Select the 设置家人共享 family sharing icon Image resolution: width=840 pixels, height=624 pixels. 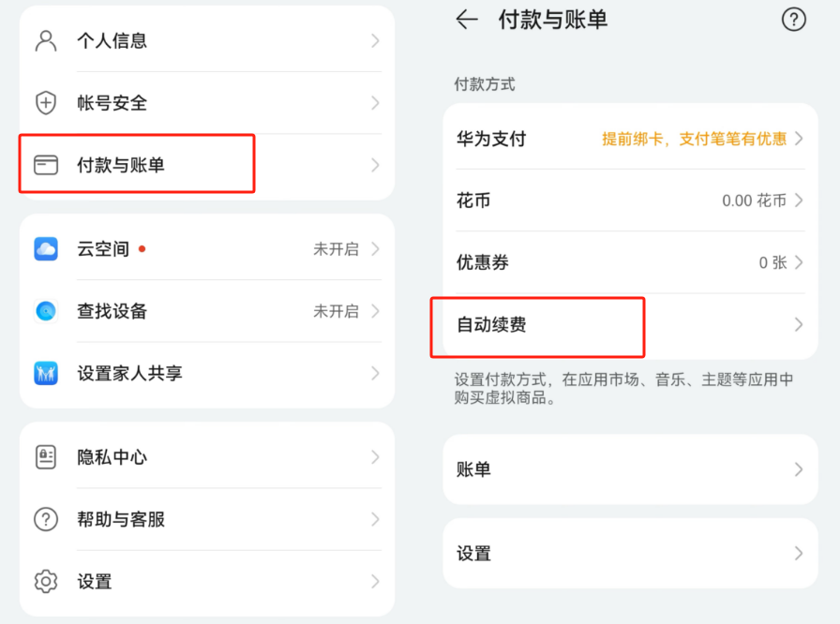click(x=45, y=373)
